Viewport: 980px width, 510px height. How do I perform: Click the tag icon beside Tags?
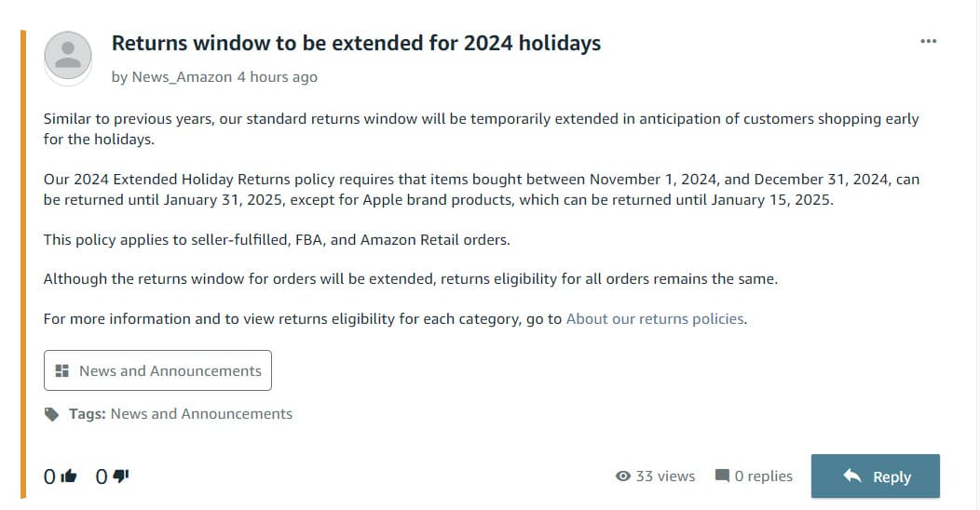point(52,414)
